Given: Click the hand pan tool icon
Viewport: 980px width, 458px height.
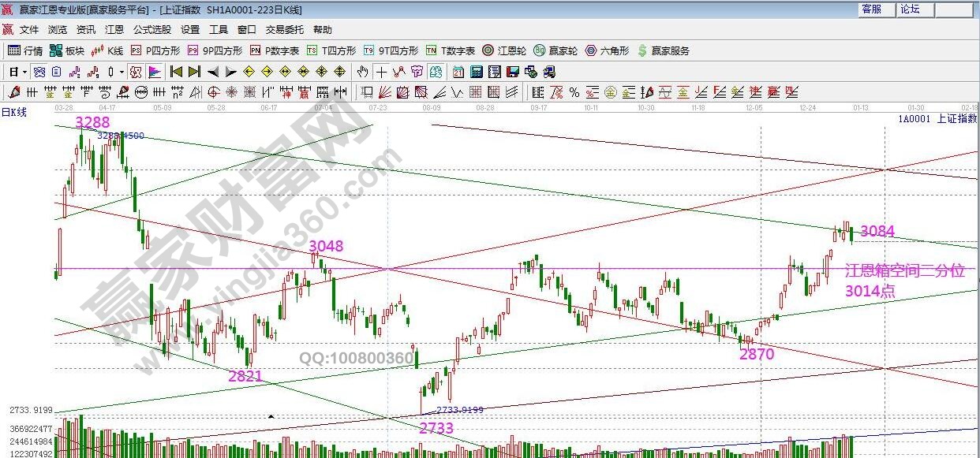Looking at the screenshot, I should (362, 72).
